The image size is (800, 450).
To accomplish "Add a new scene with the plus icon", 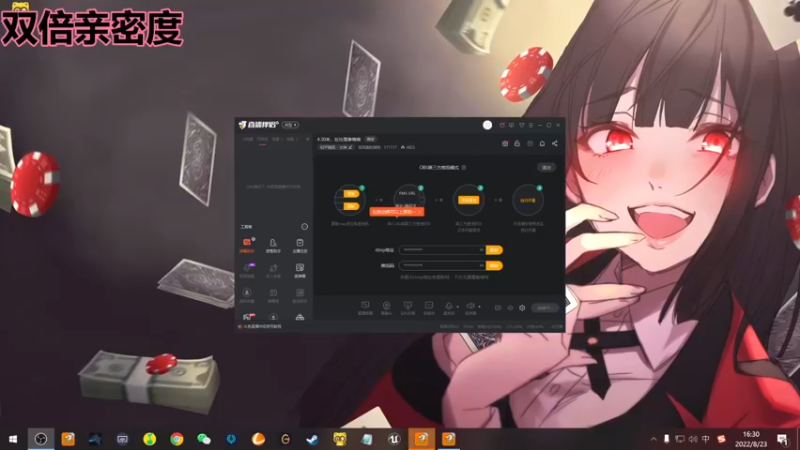I will tap(307, 139).
